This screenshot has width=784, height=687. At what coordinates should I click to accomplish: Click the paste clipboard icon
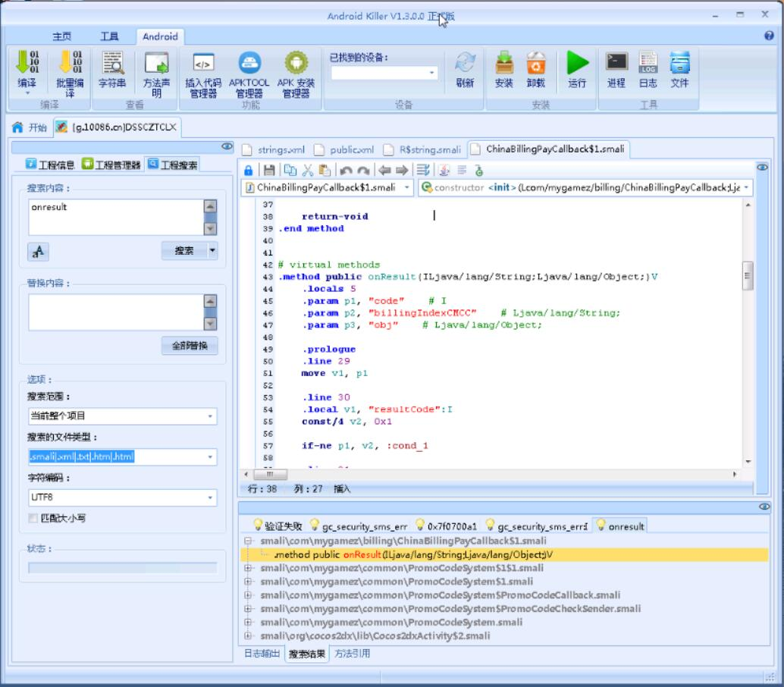pyautogui.click(x=325, y=171)
